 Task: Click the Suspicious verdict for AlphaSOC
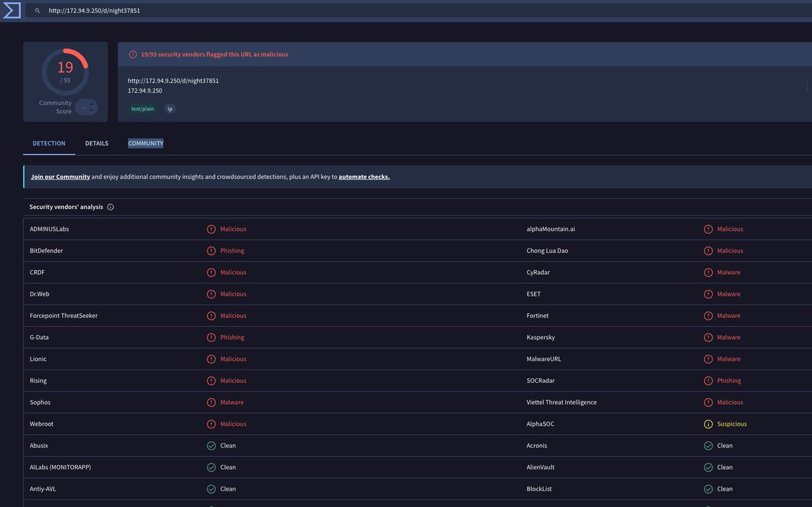coord(732,424)
